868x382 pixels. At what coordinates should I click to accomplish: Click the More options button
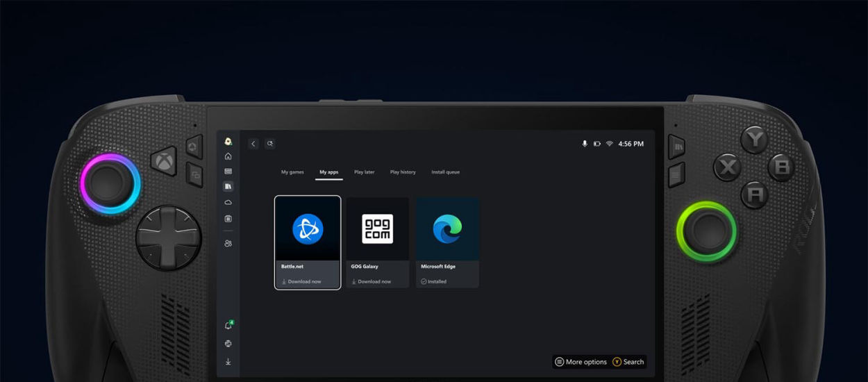[x=581, y=362]
